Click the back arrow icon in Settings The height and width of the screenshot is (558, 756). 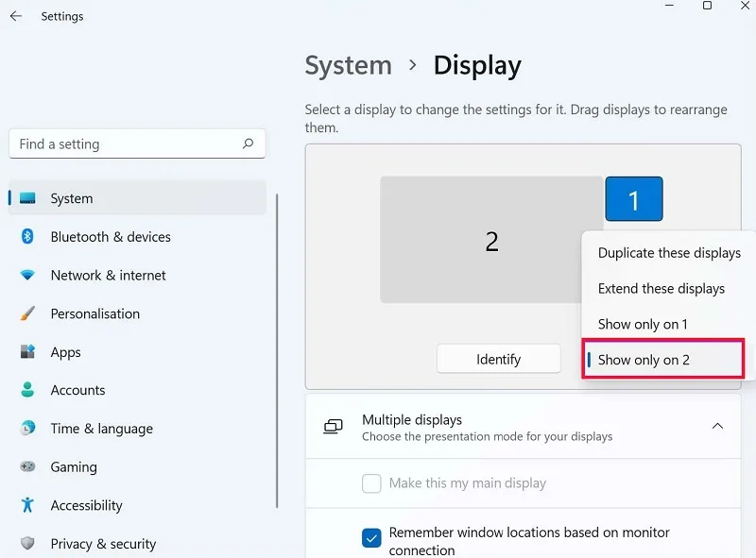(x=16, y=16)
